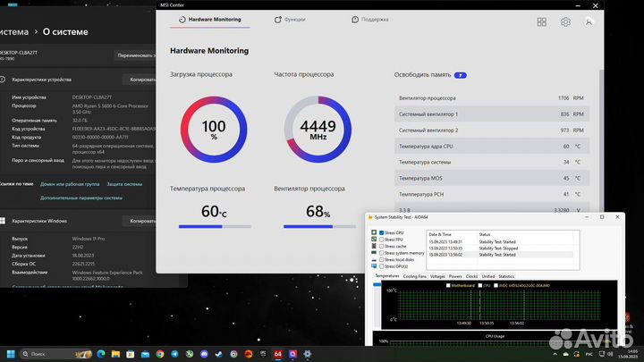This screenshot has height=362, width=644.
Task: Switch to the Powers tab
Action: 455,276
